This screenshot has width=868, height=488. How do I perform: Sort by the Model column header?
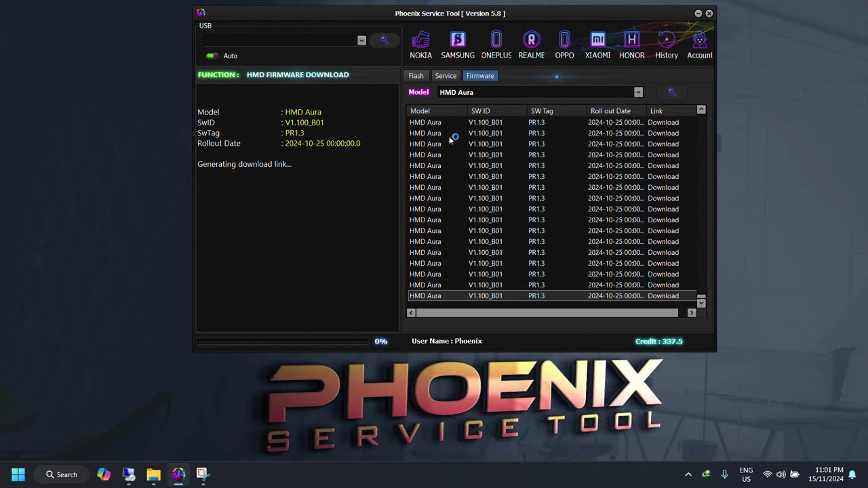437,111
